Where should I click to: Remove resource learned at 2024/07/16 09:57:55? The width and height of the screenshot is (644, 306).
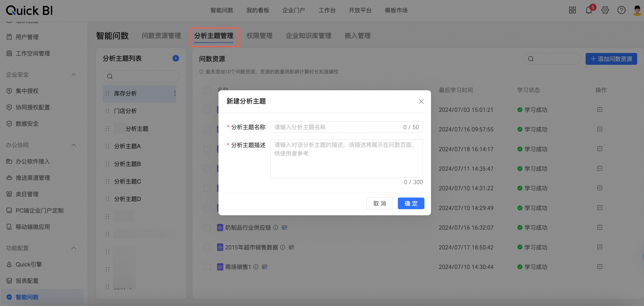tap(600, 129)
